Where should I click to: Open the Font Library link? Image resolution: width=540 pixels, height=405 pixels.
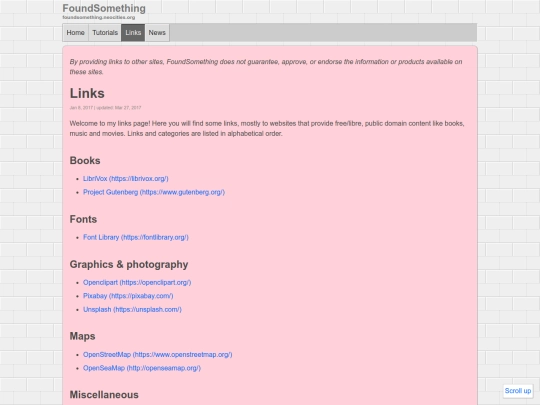(x=136, y=237)
